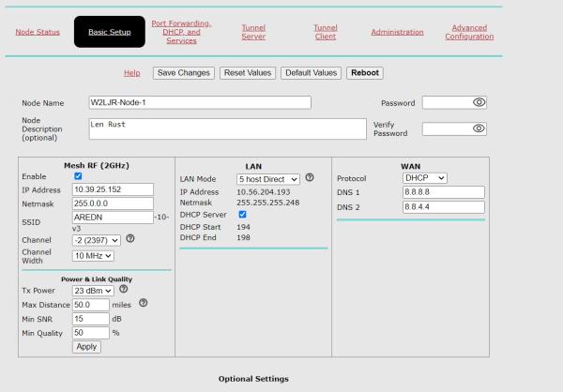Click the LAN IP Address value 10.56.204.193

coord(264,192)
